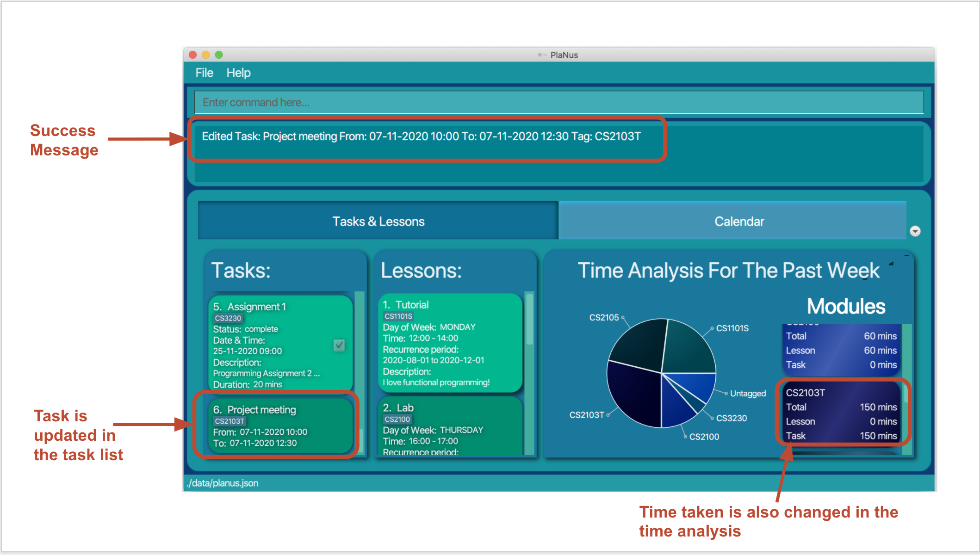
Task: Click the Lessons: panel heading
Action: 421,271
